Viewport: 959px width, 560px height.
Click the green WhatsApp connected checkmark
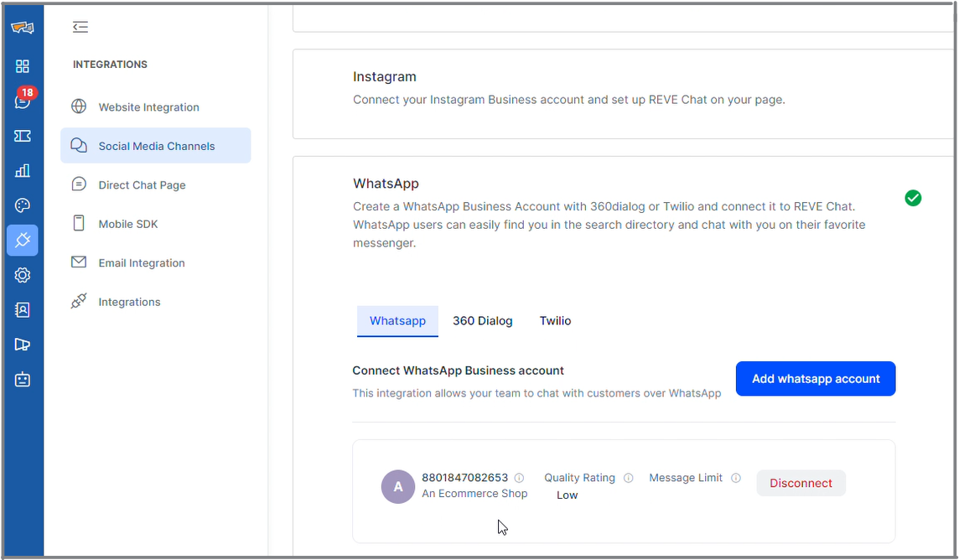pyautogui.click(x=913, y=198)
